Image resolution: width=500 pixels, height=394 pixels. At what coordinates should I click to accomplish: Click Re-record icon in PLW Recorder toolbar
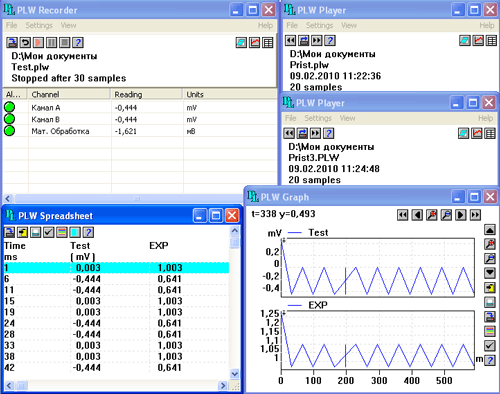click(25, 42)
